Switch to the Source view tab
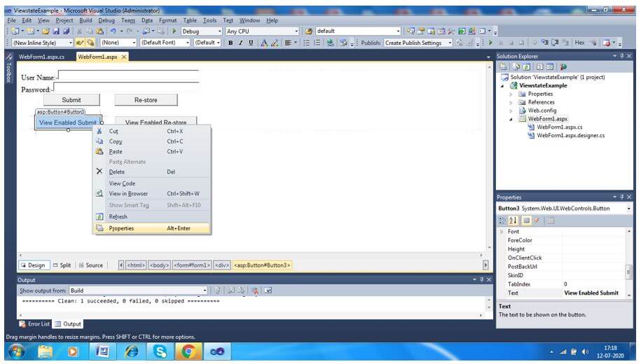The image size is (641, 364). pyautogui.click(x=91, y=265)
